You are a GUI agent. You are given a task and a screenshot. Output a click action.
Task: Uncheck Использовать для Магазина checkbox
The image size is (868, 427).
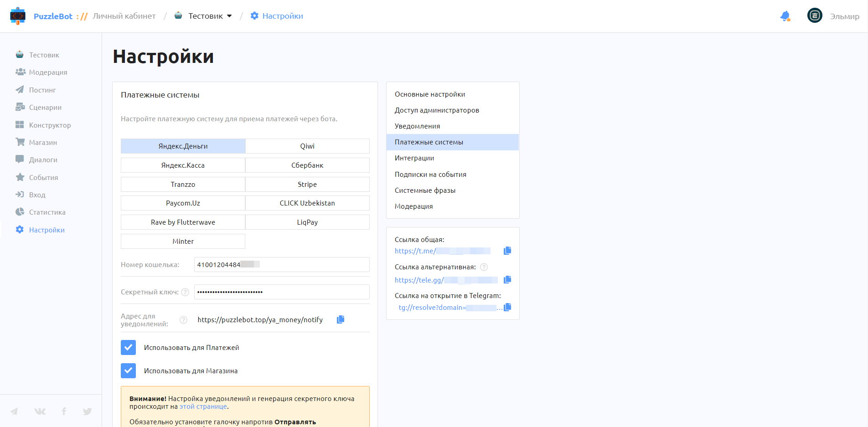coord(129,370)
